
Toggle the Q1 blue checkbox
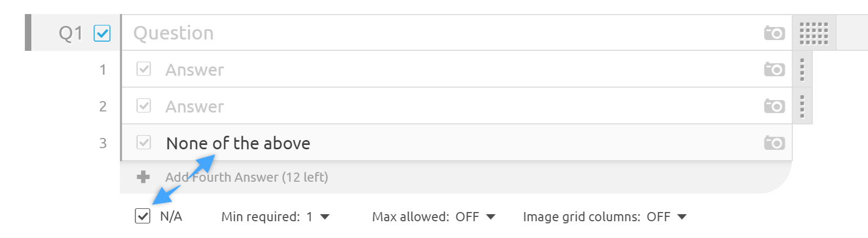[x=102, y=34]
